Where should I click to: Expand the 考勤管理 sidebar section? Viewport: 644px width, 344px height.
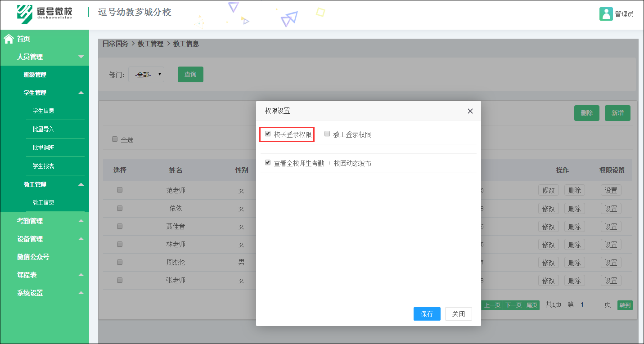[44, 221]
